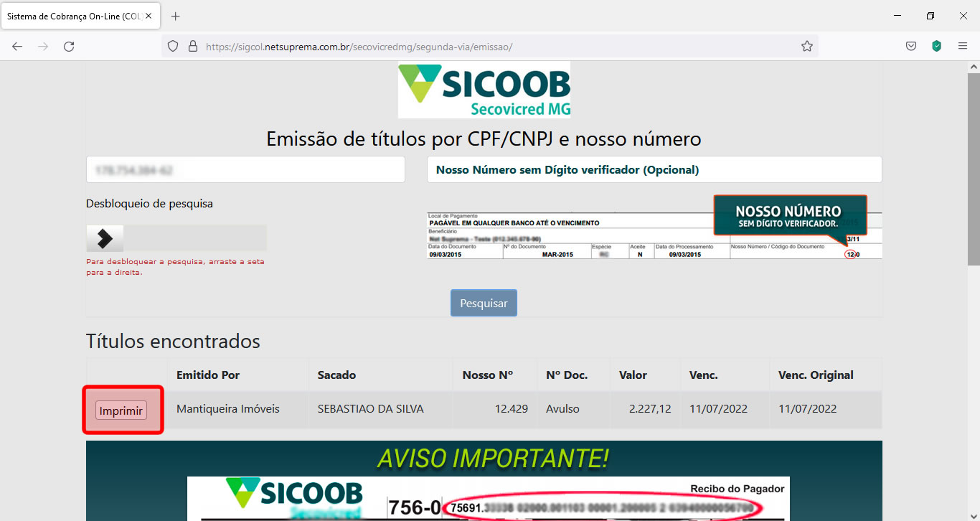The image size is (980, 521).
Task: Click the CPF/CNPJ input field
Action: coord(245,169)
